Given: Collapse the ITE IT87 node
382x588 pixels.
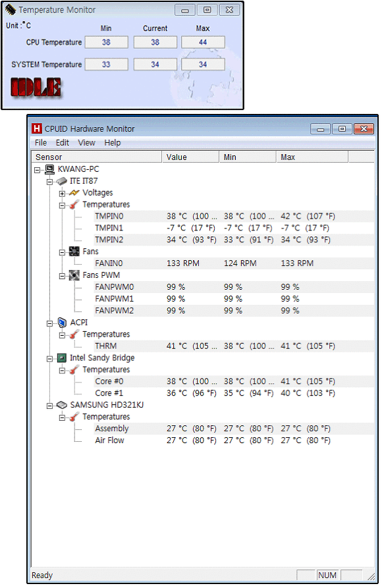Looking at the screenshot, I should coord(49,182).
